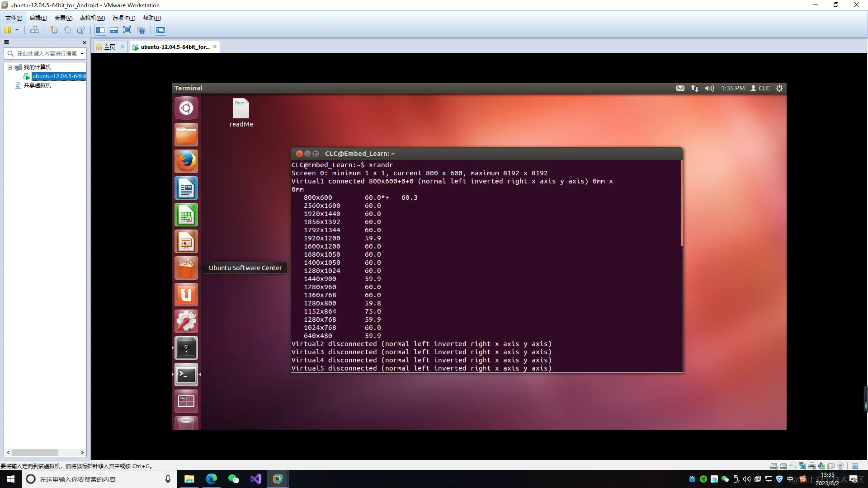The width and height of the screenshot is (868, 488).
Task: Toggle console view toolbar button
Action: (160, 30)
